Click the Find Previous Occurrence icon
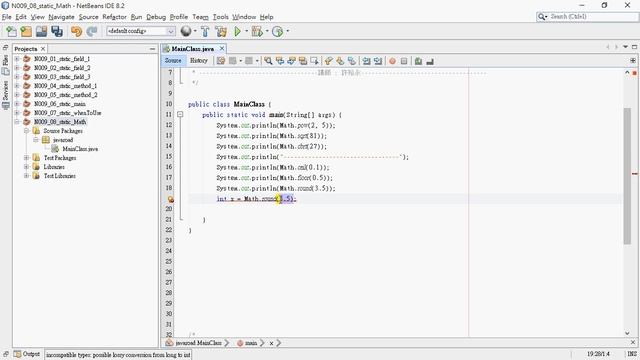Screen dimensions: 640x360 pyautogui.click(x=280, y=61)
